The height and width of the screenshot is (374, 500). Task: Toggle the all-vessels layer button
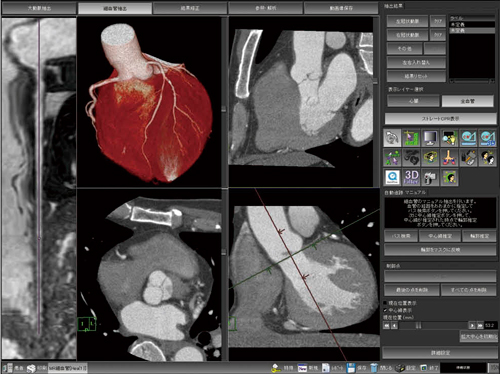[467, 101]
